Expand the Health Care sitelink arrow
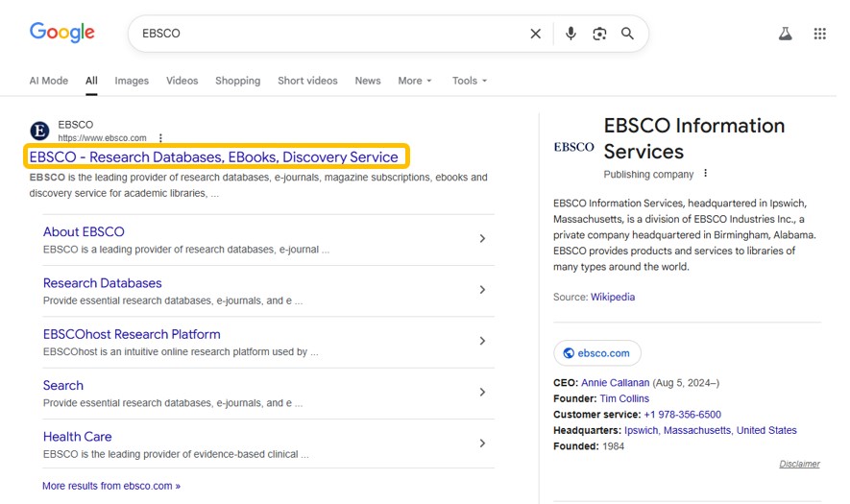 [x=482, y=444]
